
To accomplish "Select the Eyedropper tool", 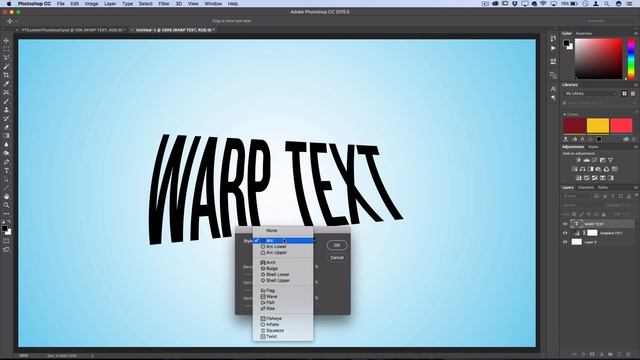I will (6, 84).
